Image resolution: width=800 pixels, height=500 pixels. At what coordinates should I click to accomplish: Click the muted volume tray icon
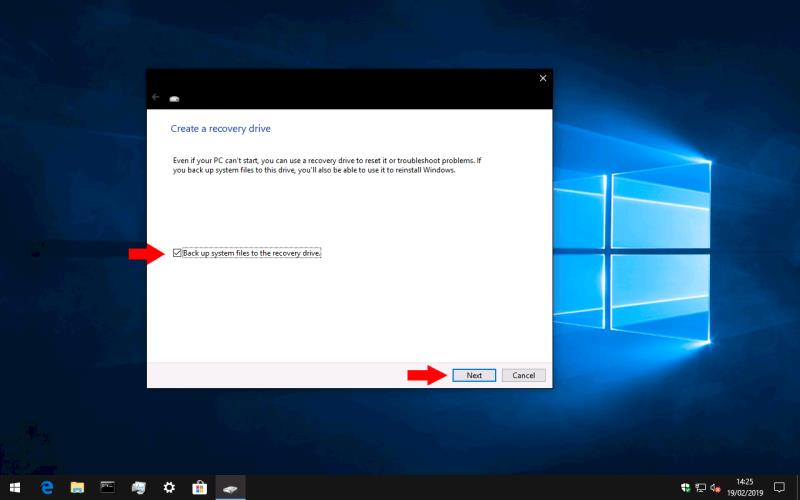pyautogui.click(x=715, y=488)
